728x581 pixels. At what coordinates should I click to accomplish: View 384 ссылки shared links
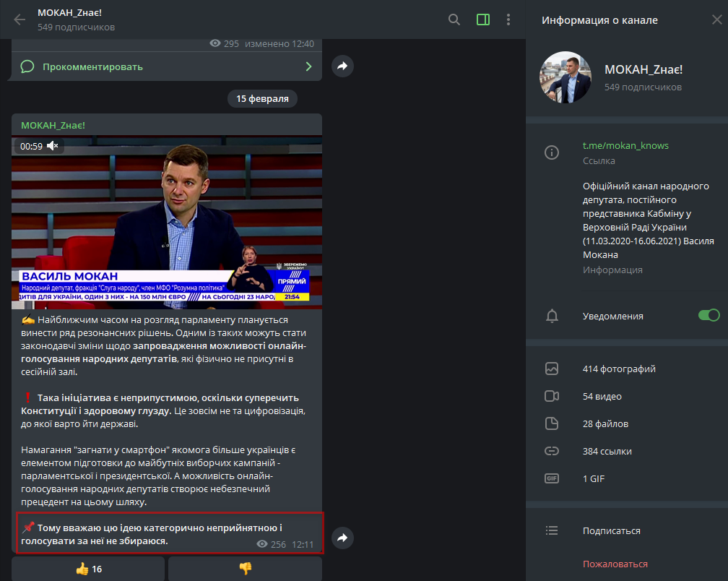point(607,451)
